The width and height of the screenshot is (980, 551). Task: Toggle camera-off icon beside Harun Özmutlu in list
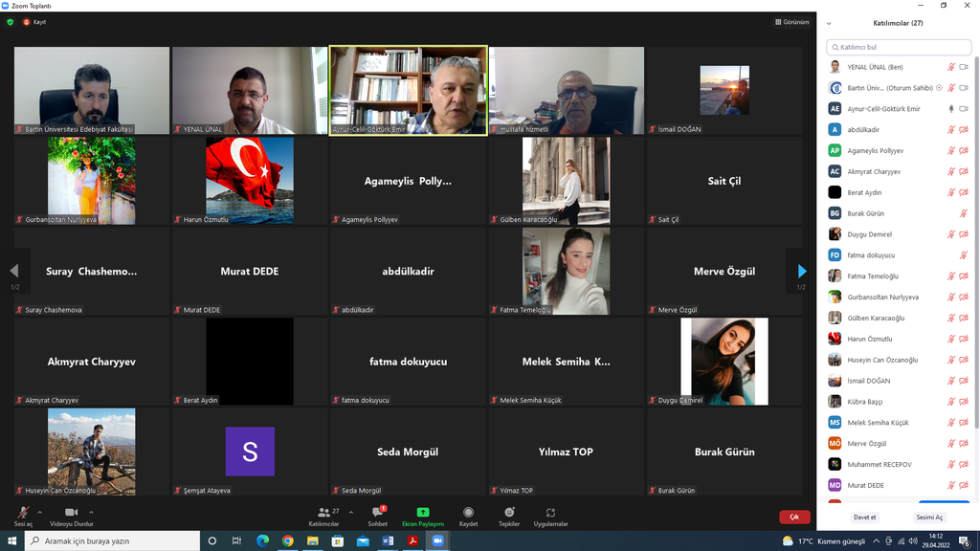click(964, 340)
